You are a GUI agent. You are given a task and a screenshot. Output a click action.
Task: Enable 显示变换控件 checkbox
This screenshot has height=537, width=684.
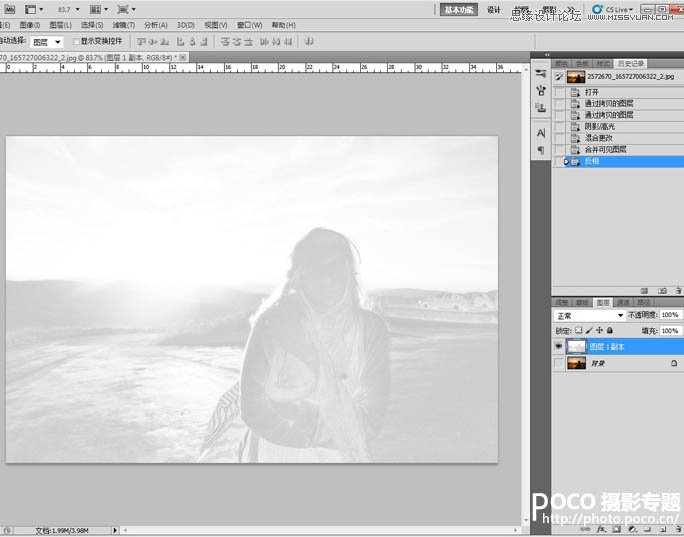coord(77,42)
